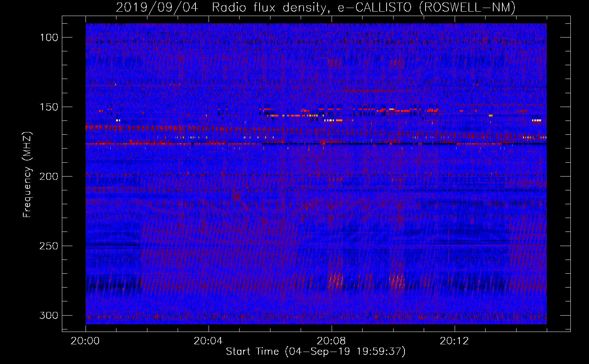Click the frequency tick label '300'
This screenshot has height=364, width=589.
pyautogui.click(x=49, y=315)
